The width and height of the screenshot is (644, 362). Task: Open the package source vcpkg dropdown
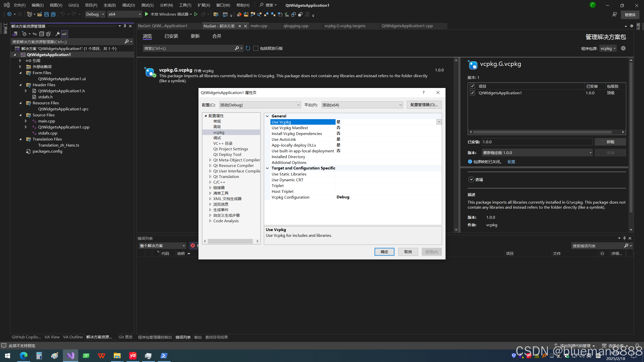point(608,48)
